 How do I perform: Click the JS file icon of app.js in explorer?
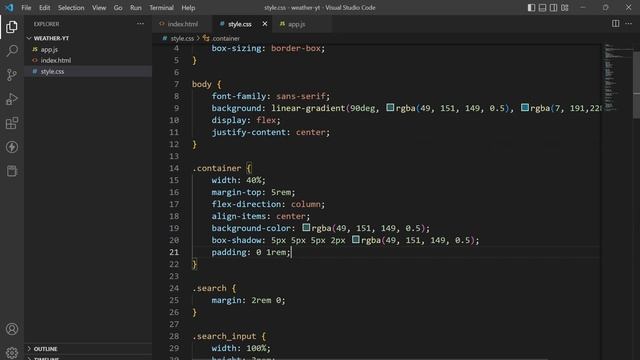click(x=35, y=49)
